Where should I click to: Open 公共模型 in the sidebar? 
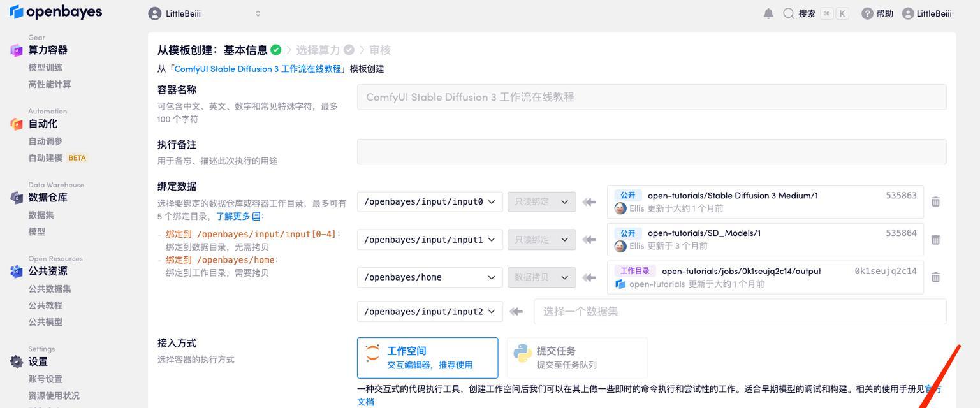[x=45, y=322]
